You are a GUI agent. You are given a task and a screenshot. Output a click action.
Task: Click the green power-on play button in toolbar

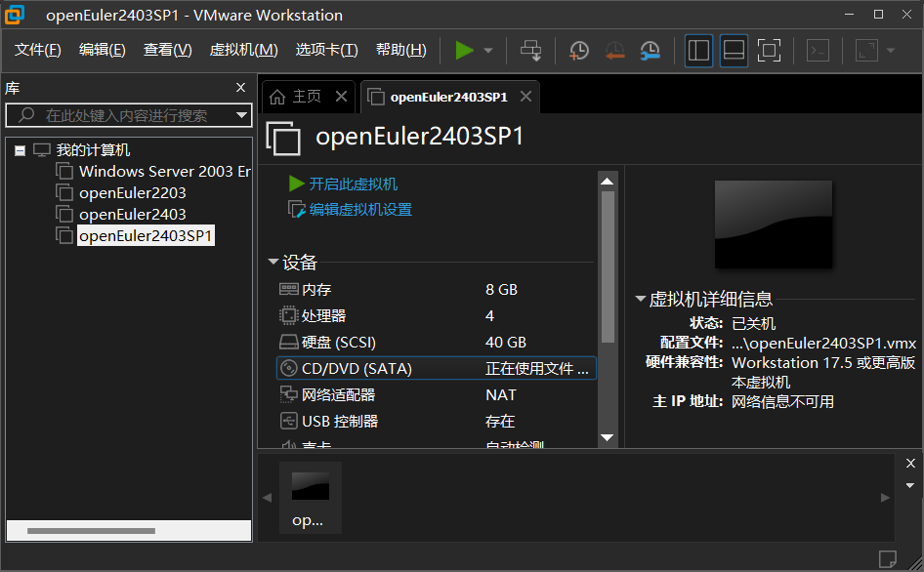[464, 51]
